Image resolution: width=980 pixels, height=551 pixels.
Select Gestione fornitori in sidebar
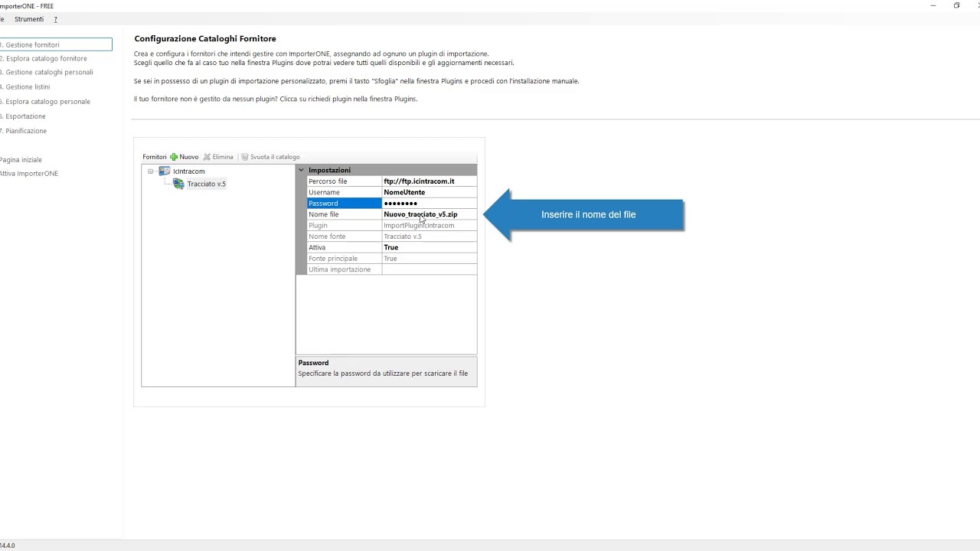[x=55, y=45]
